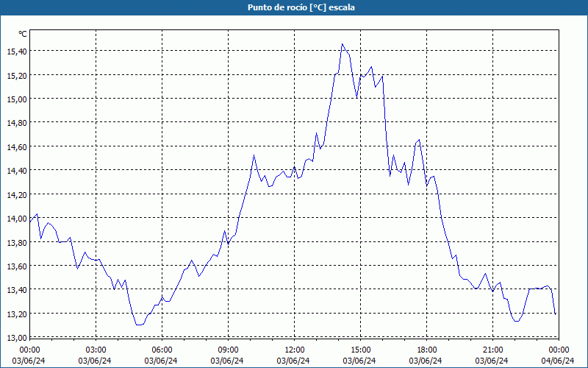Screen dimensions: 588x368
Task: Click the 13,00 y-axis label
Action: (17, 338)
